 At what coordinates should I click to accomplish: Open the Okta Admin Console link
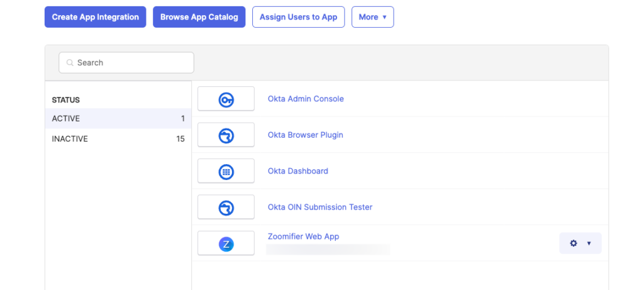tap(306, 99)
